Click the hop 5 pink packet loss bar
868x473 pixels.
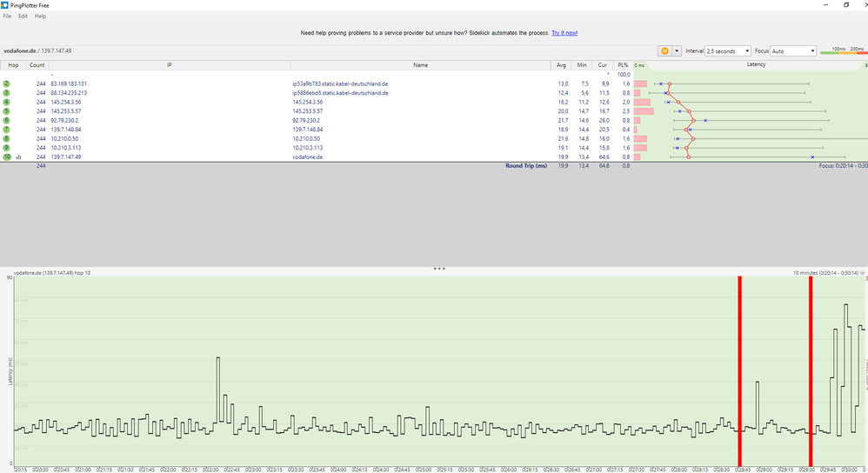point(644,111)
